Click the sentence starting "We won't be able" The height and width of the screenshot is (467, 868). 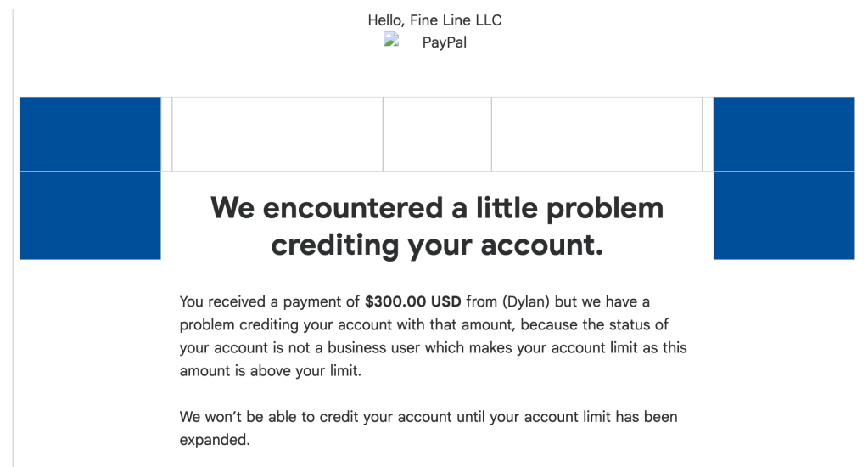click(428, 418)
